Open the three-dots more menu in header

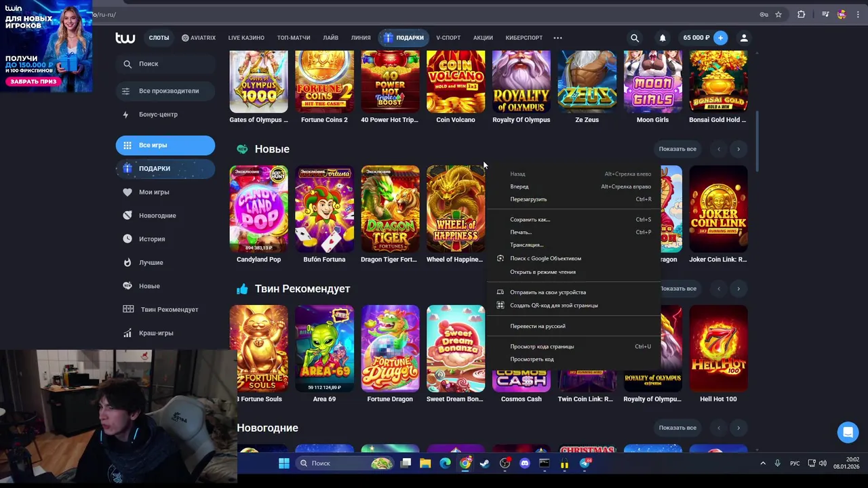[x=558, y=38]
